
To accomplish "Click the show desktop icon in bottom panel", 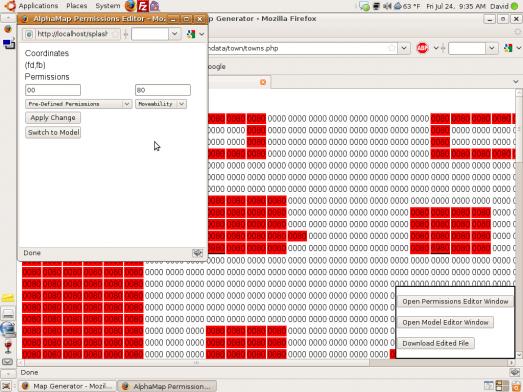I will [x=6, y=386].
